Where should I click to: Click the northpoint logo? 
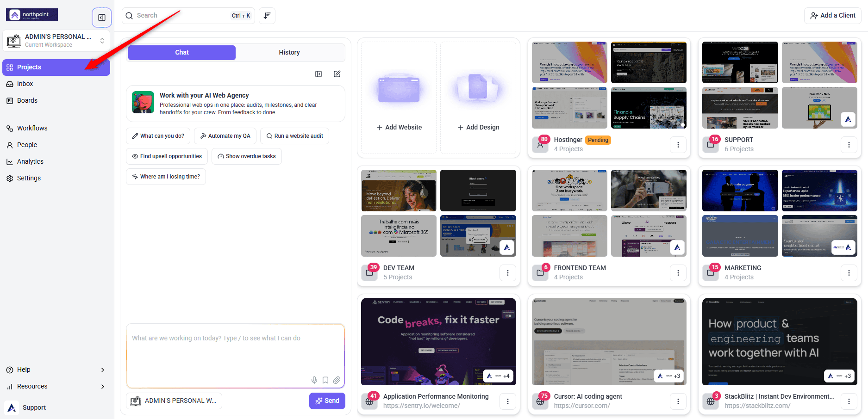tap(32, 15)
